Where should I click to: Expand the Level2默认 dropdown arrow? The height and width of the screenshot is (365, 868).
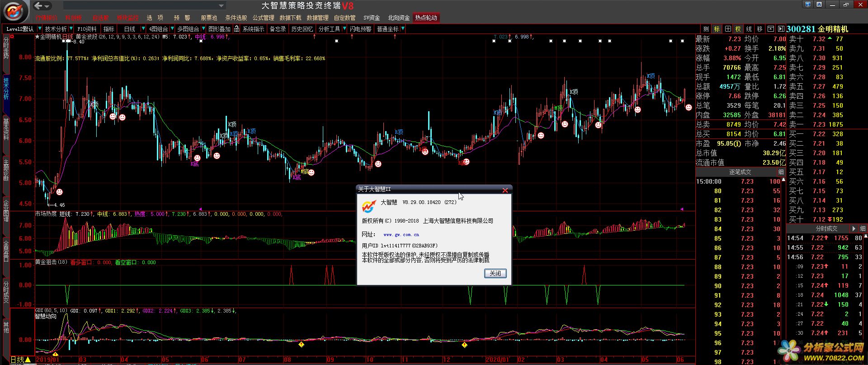pyautogui.click(x=39, y=29)
